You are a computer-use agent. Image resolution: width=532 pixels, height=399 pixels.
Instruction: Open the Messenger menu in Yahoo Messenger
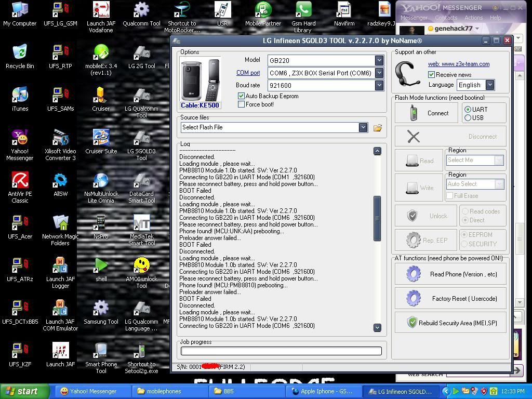(x=414, y=18)
